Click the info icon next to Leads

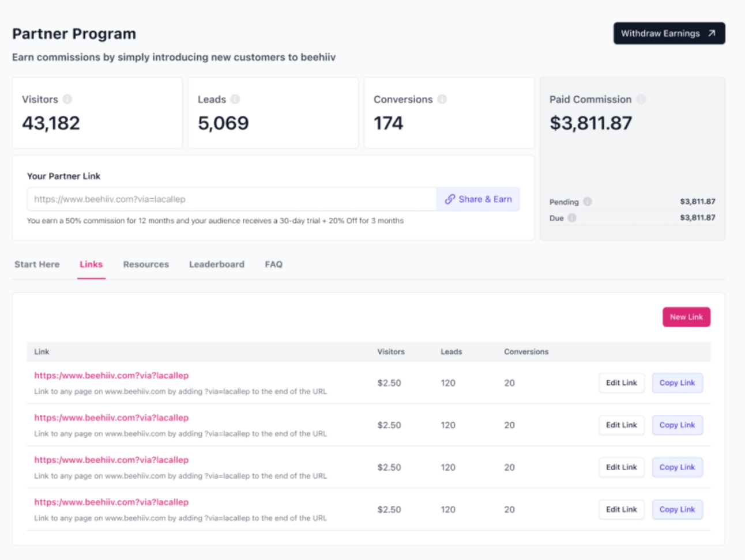pyautogui.click(x=235, y=99)
